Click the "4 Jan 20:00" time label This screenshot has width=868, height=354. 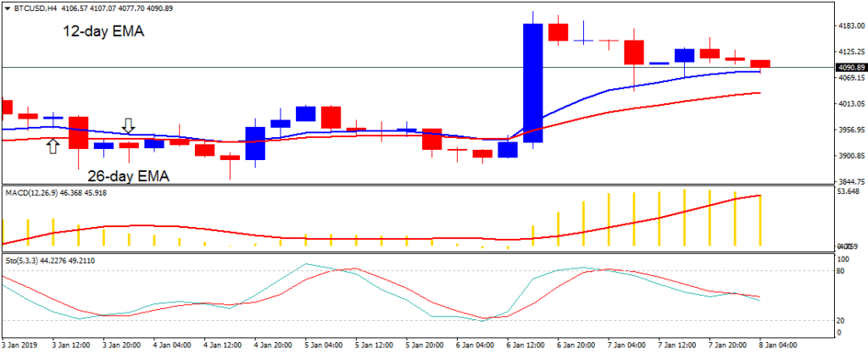274,346
